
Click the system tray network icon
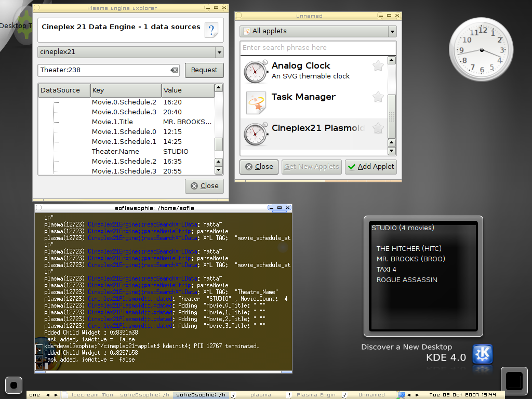coord(401,395)
